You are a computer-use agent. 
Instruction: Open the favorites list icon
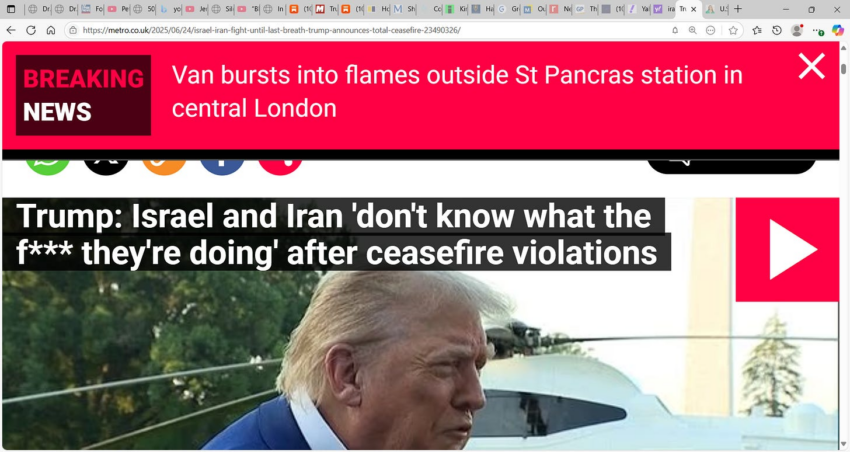pyautogui.click(x=757, y=30)
